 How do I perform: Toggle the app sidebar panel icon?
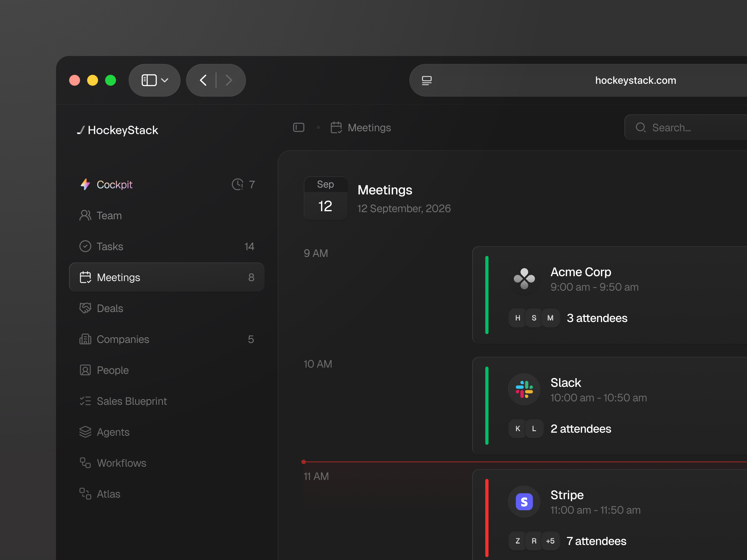(x=299, y=128)
